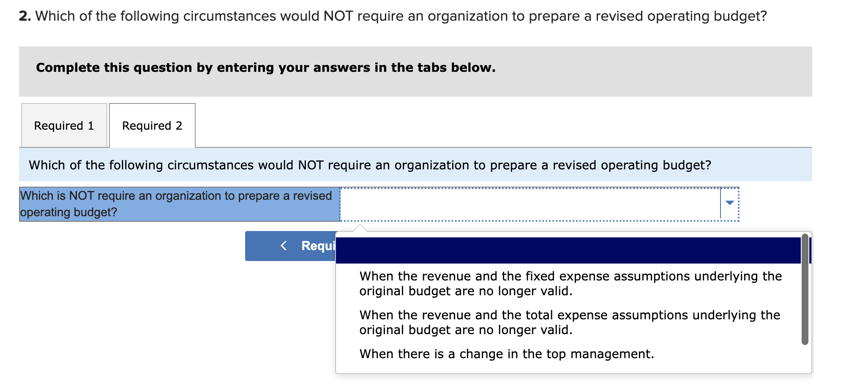Click the left chevron navigation arrow
Image resolution: width=868 pixels, height=389 pixels.
tap(283, 246)
